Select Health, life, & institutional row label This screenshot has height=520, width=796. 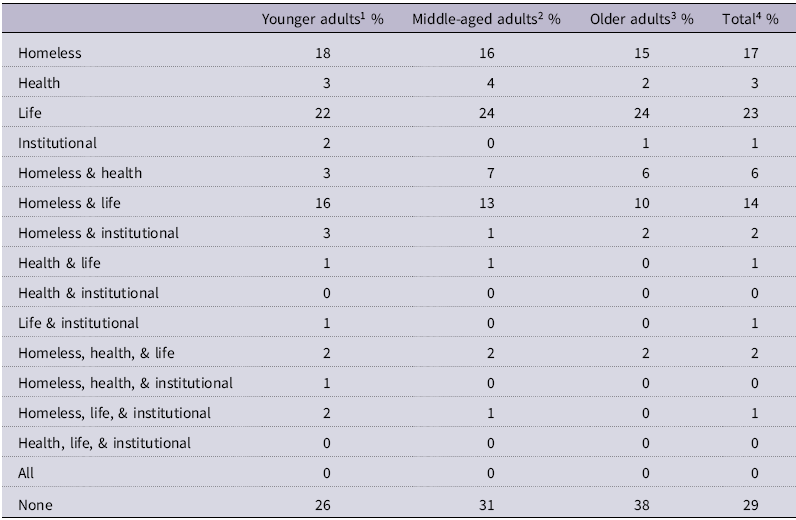click(105, 442)
